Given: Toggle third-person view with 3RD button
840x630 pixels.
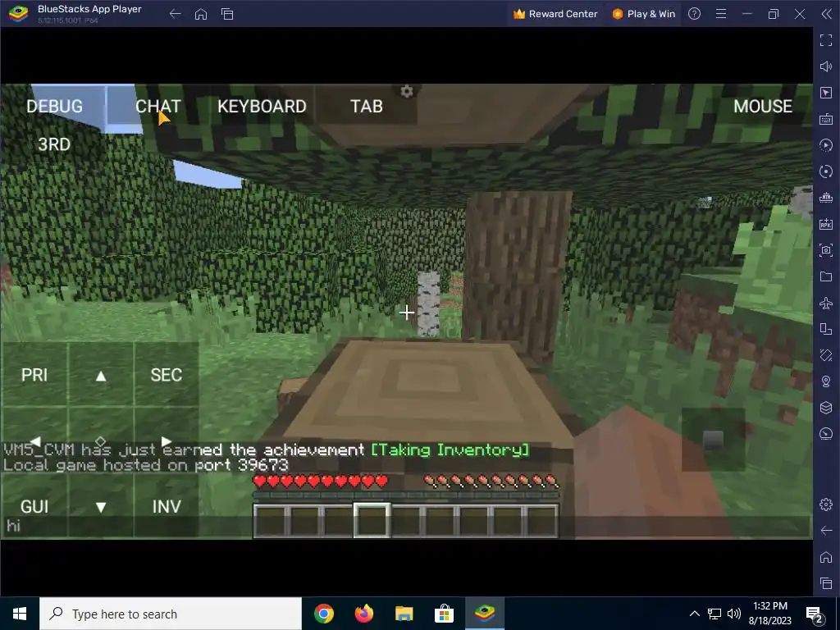Looking at the screenshot, I should (x=54, y=144).
